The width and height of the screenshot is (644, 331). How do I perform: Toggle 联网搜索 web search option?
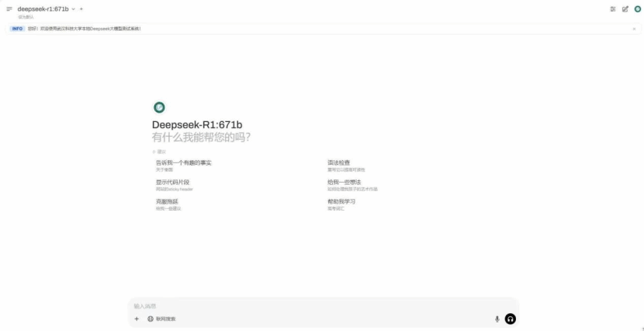tap(161, 319)
